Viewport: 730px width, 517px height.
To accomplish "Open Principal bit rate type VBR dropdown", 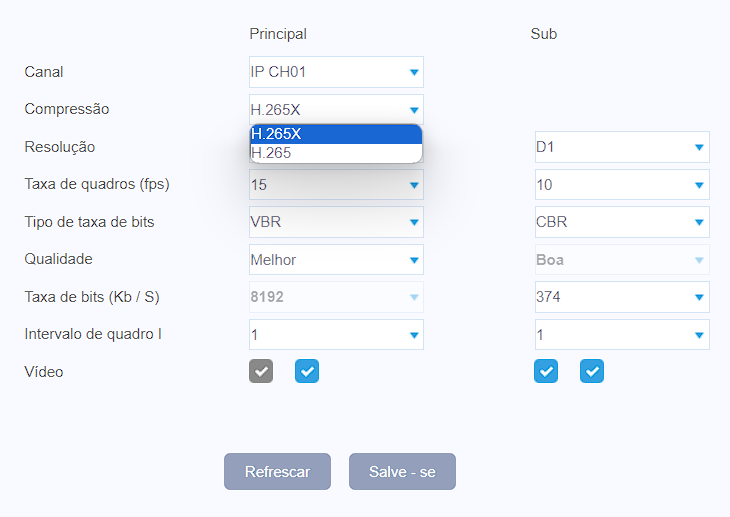I will pyautogui.click(x=336, y=222).
